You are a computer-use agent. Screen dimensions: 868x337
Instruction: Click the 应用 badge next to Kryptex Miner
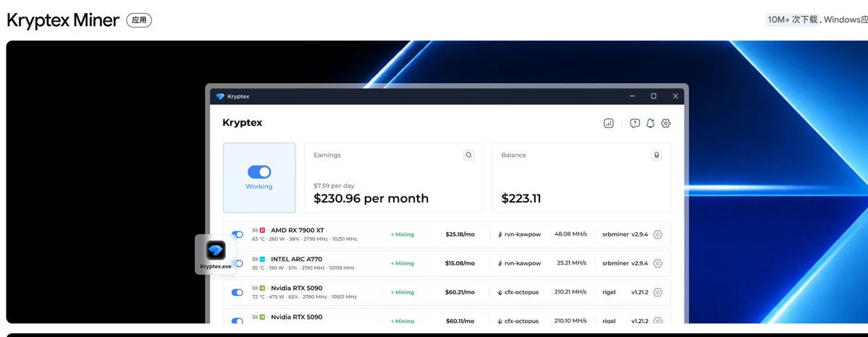[x=139, y=20]
